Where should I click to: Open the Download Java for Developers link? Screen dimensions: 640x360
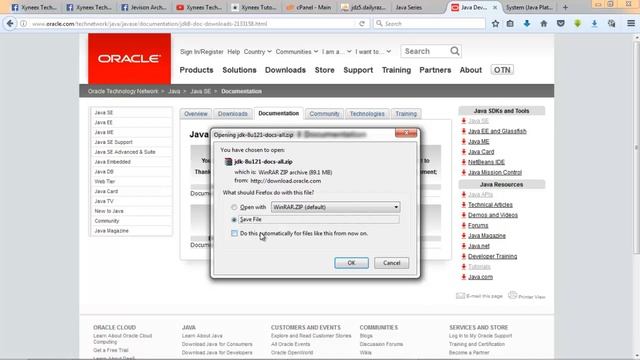tap(217, 352)
